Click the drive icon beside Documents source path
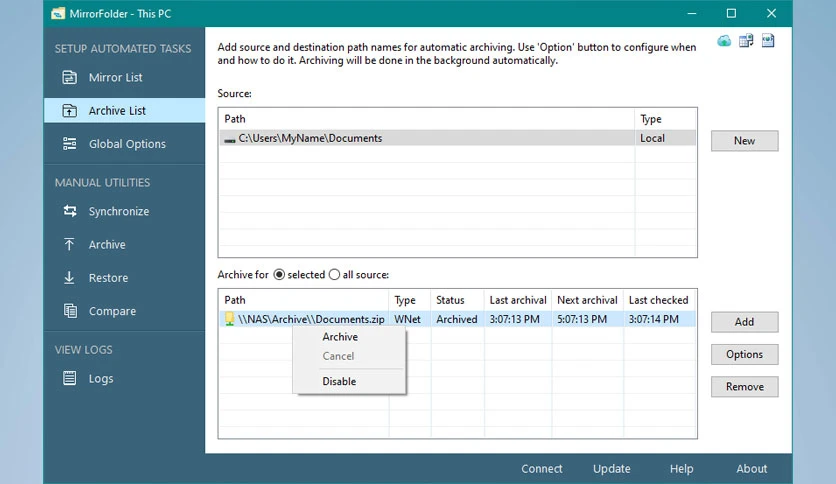 click(229, 140)
